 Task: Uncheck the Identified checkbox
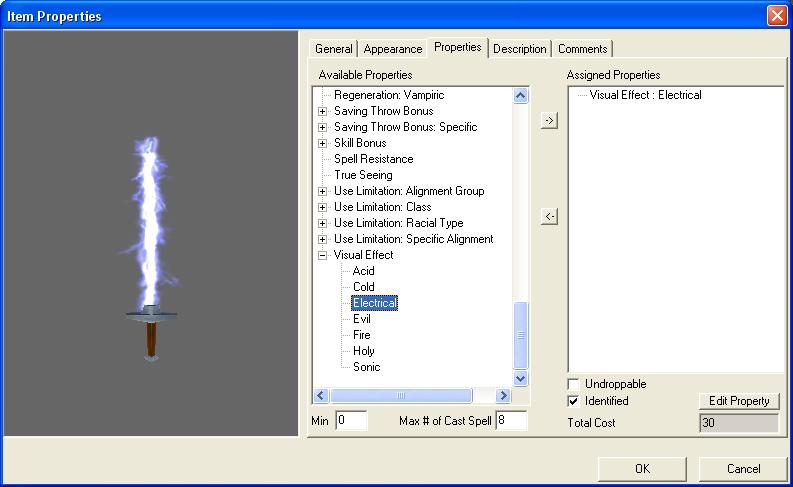pyautogui.click(x=574, y=401)
